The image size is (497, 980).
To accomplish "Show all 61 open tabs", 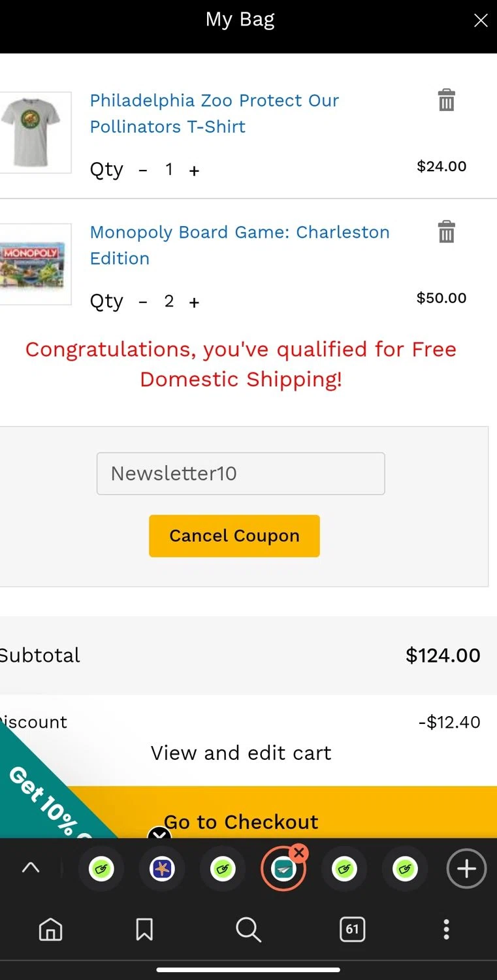I will 352,929.
